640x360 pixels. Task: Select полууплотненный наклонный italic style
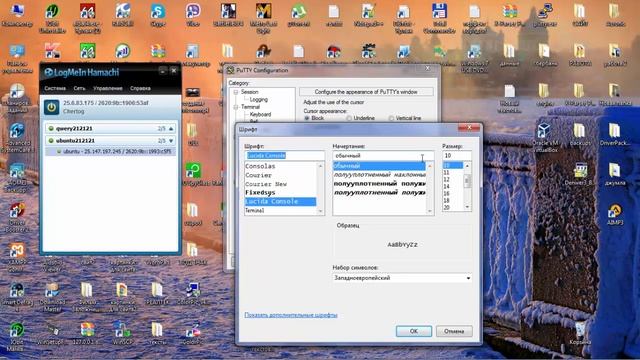coord(379,175)
